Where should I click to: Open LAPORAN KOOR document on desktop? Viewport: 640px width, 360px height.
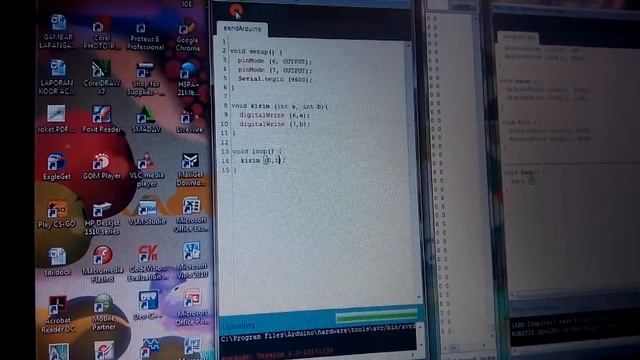tap(57, 77)
